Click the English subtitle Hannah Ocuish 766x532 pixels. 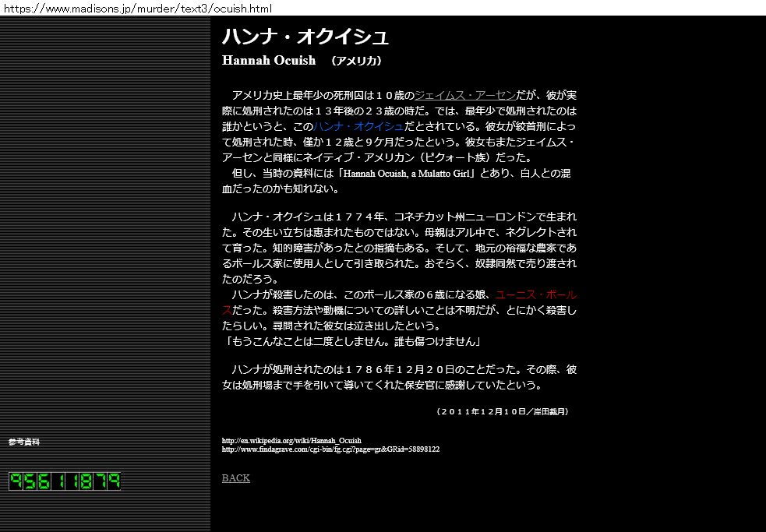[x=269, y=61]
